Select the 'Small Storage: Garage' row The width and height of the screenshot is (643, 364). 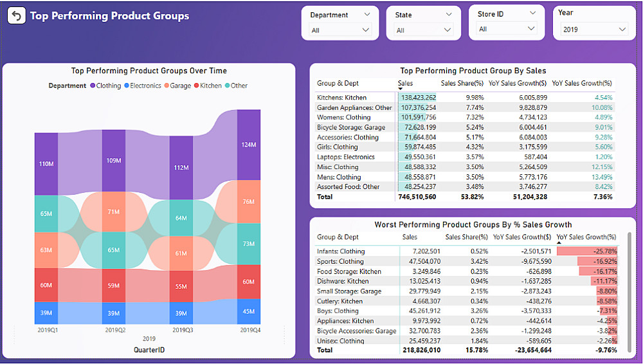467,291
